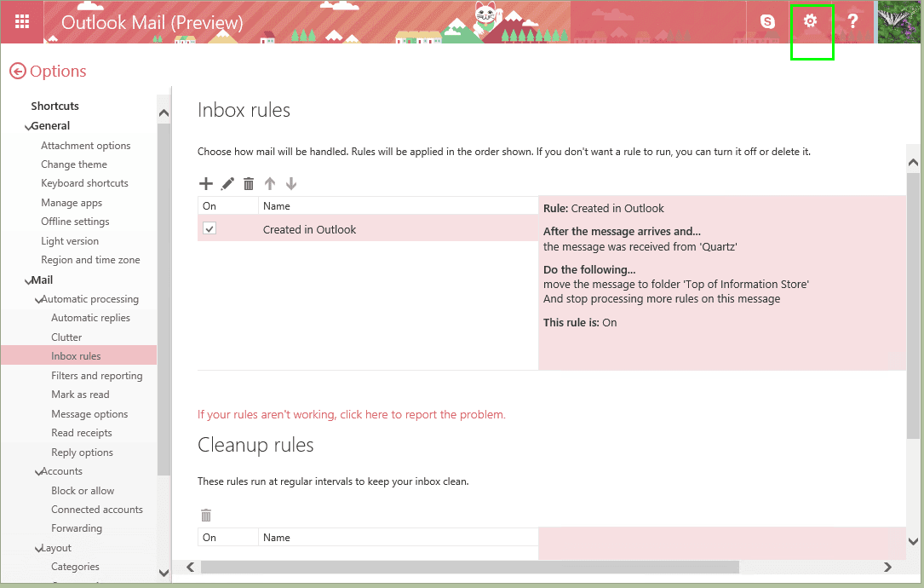Screen dimensions: 924x588
Task: Select Clutter in the options list
Action: (x=66, y=337)
